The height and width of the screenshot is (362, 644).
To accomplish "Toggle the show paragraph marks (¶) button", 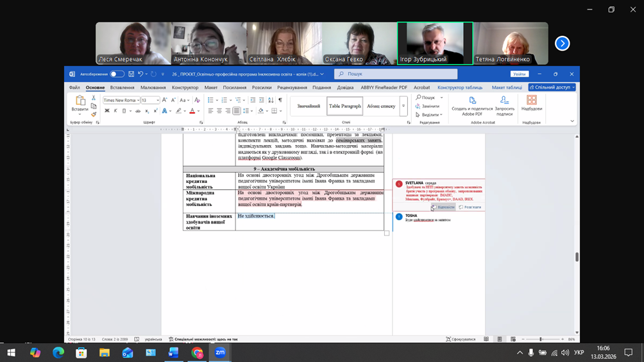I will [280, 100].
